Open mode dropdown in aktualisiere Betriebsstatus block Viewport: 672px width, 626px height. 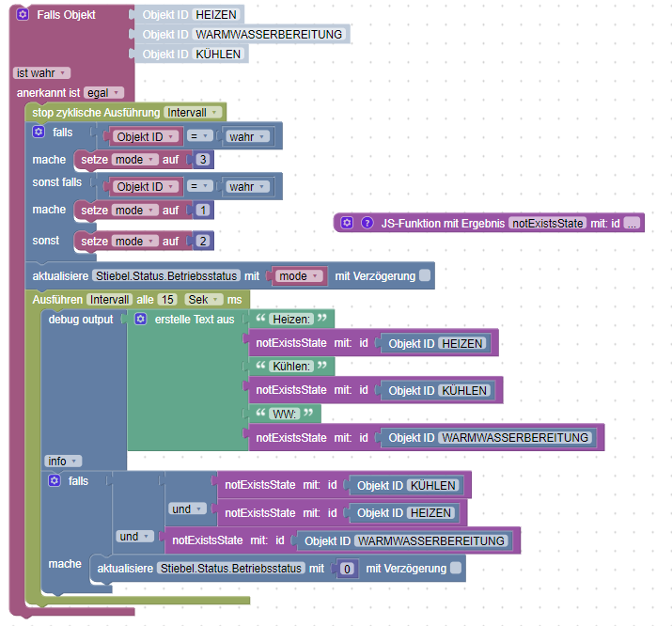click(x=299, y=276)
